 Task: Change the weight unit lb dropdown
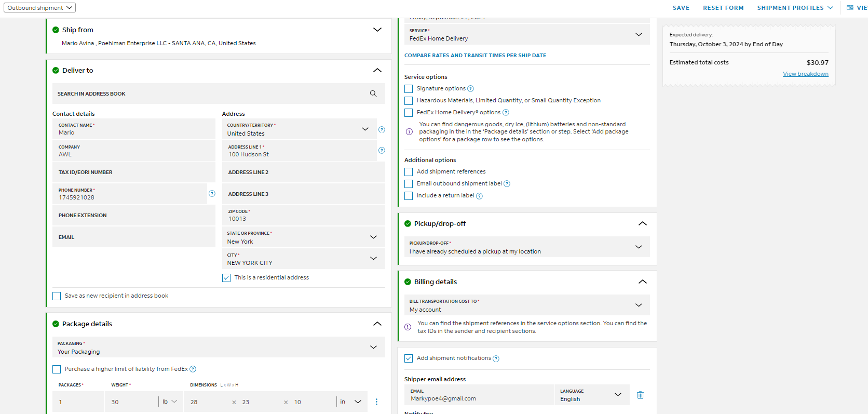(170, 402)
